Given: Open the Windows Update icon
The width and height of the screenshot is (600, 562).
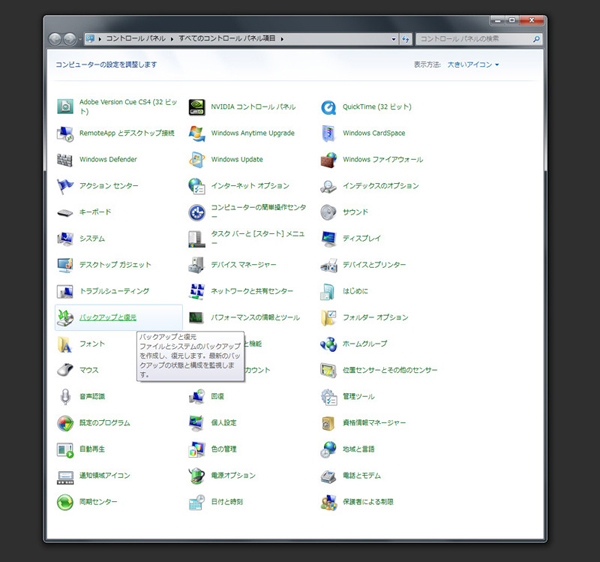Looking at the screenshot, I should pyautogui.click(x=197, y=160).
